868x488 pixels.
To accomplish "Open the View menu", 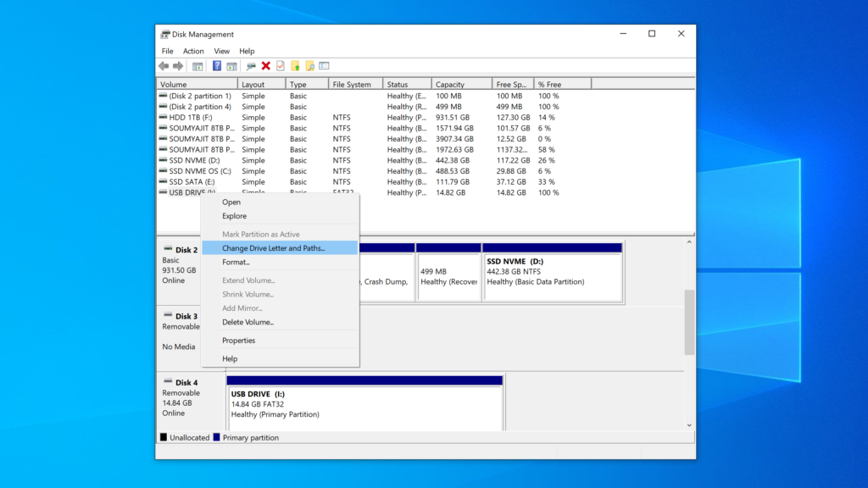I will pyautogui.click(x=221, y=51).
